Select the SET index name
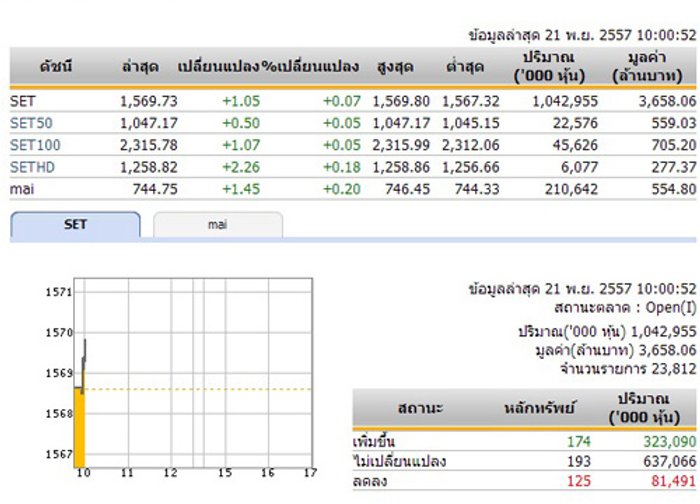This screenshot has height=504, width=700. (22, 101)
